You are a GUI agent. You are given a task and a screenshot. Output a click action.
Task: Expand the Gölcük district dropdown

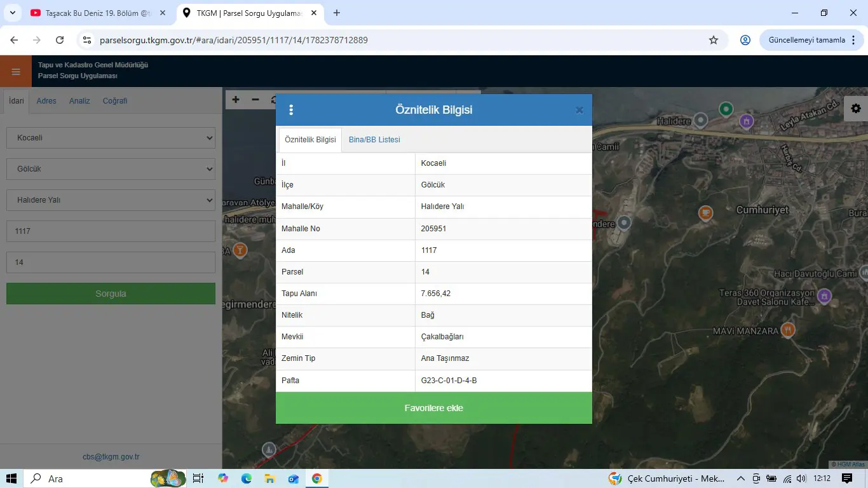(111, 169)
